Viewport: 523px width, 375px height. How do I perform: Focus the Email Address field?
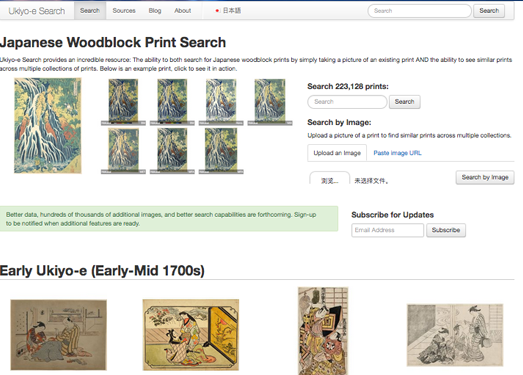click(x=387, y=230)
